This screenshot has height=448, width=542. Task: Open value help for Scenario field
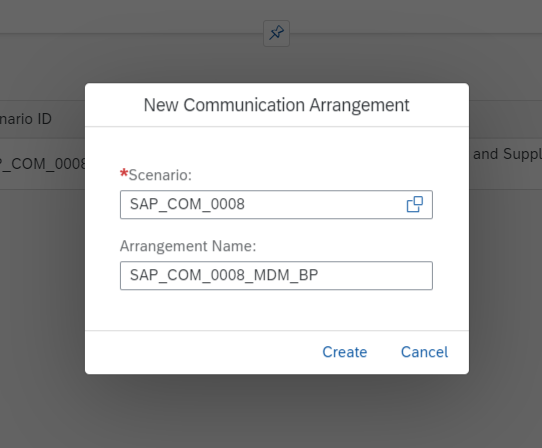(x=414, y=204)
